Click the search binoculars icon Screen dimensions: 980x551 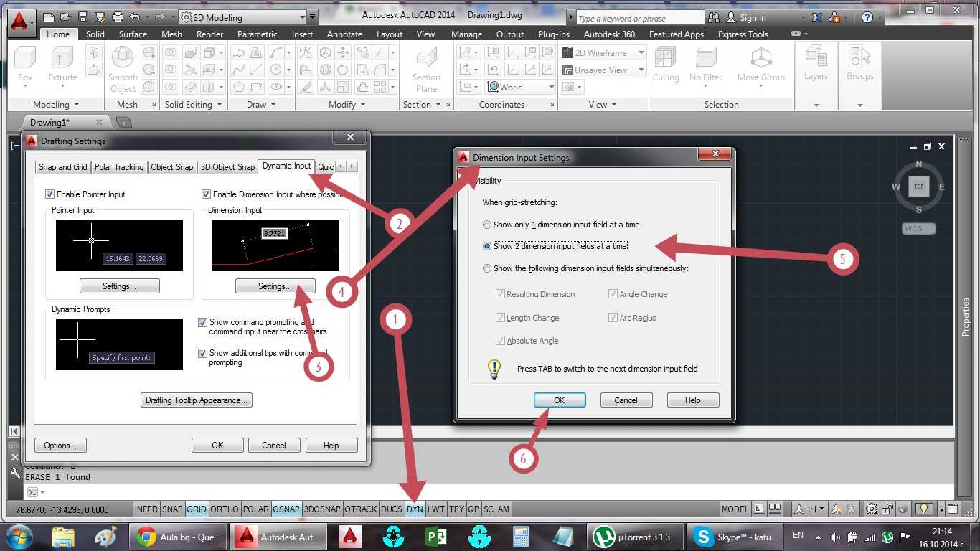click(713, 17)
